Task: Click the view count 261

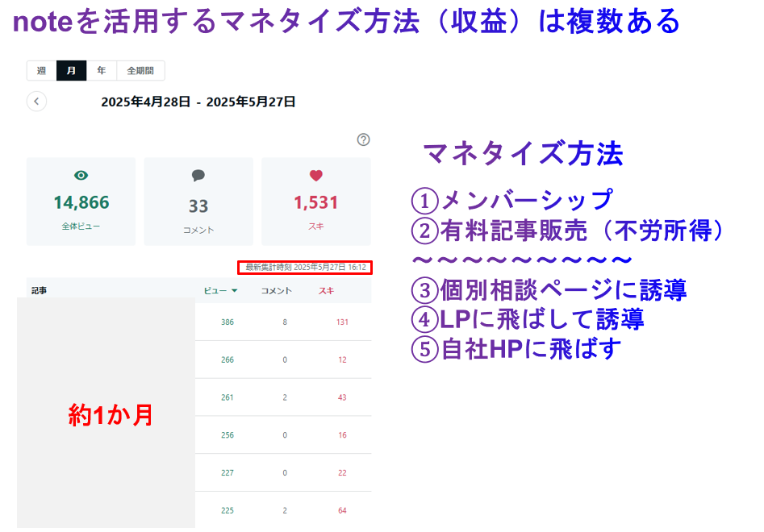Action: [x=228, y=397]
